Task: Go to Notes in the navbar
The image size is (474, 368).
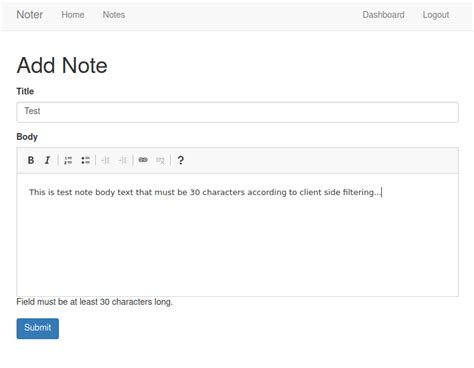Action: 114,15
